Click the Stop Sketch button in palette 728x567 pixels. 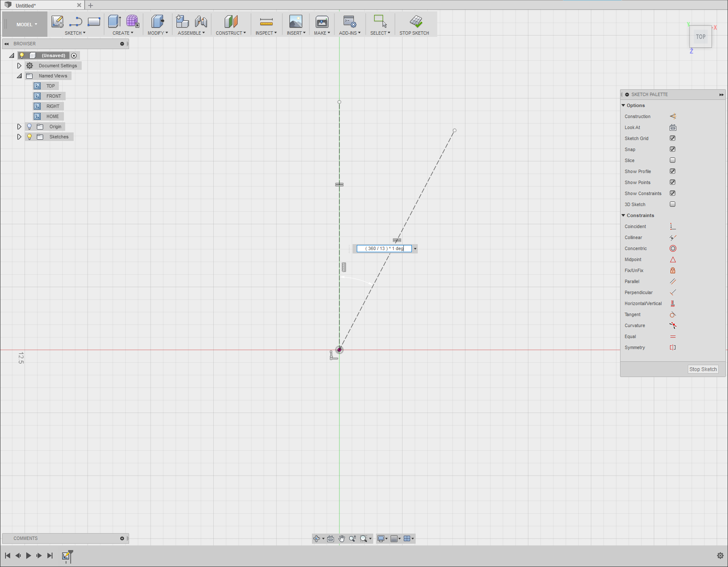pos(703,369)
